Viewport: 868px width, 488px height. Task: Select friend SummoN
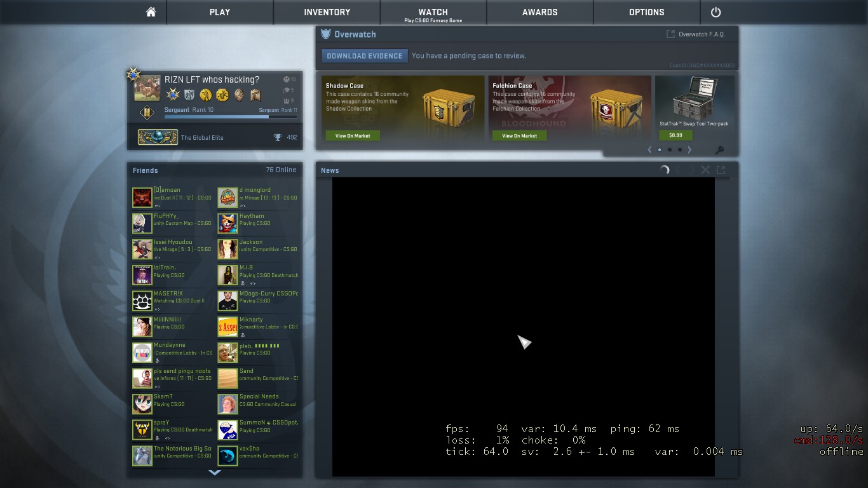coord(258,430)
